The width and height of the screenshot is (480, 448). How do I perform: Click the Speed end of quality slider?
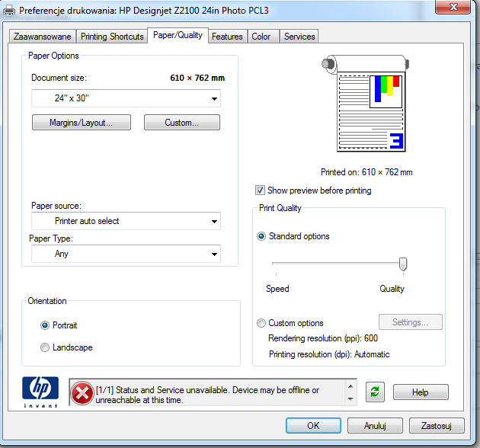click(x=276, y=263)
